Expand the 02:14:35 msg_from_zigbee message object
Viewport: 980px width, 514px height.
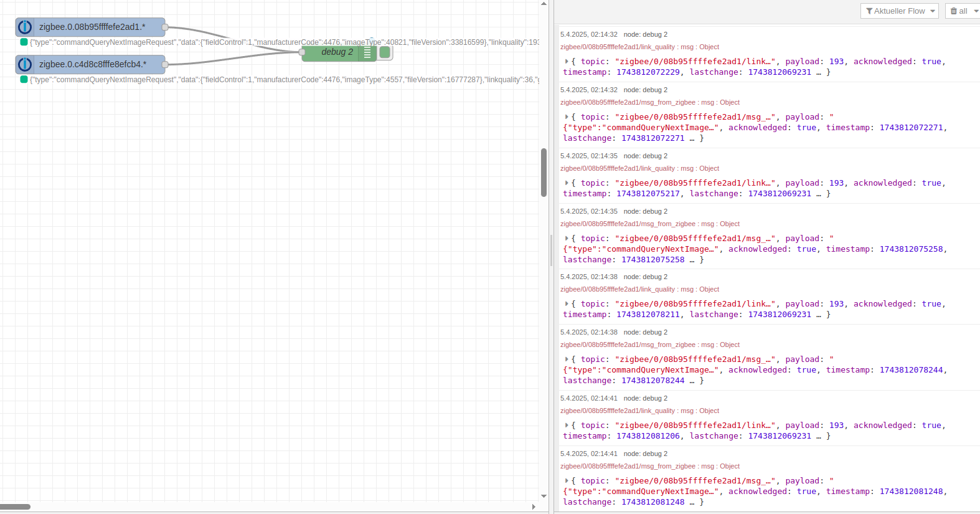point(567,239)
